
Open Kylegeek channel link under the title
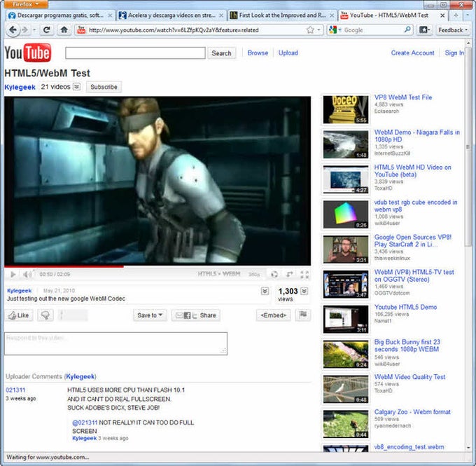(20, 87)
